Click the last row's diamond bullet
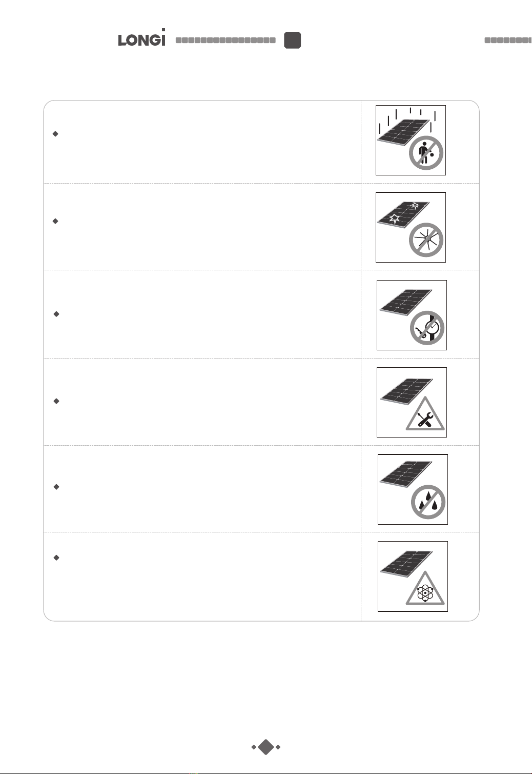This screenshot has height=774, width=532. click(x=56, y=558)
